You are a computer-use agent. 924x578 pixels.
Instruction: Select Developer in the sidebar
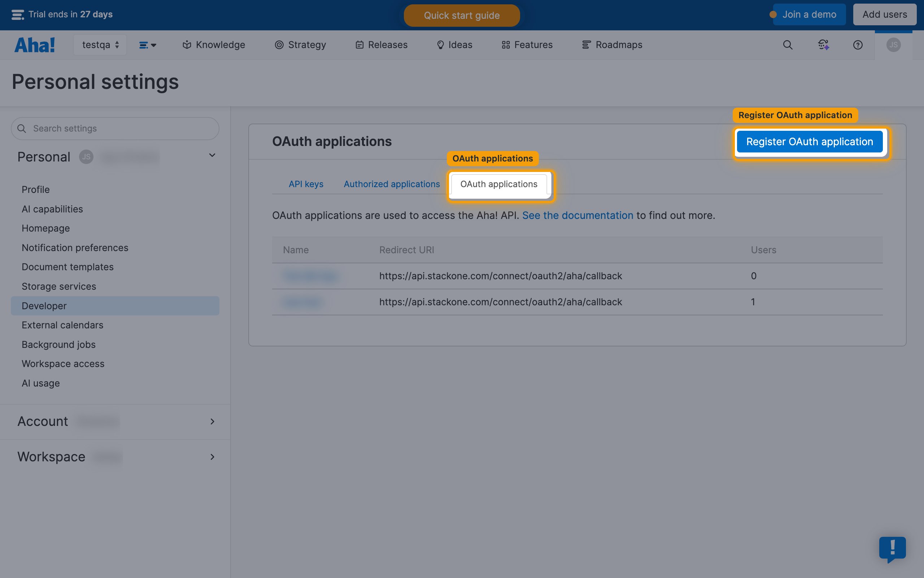point(115,306)
